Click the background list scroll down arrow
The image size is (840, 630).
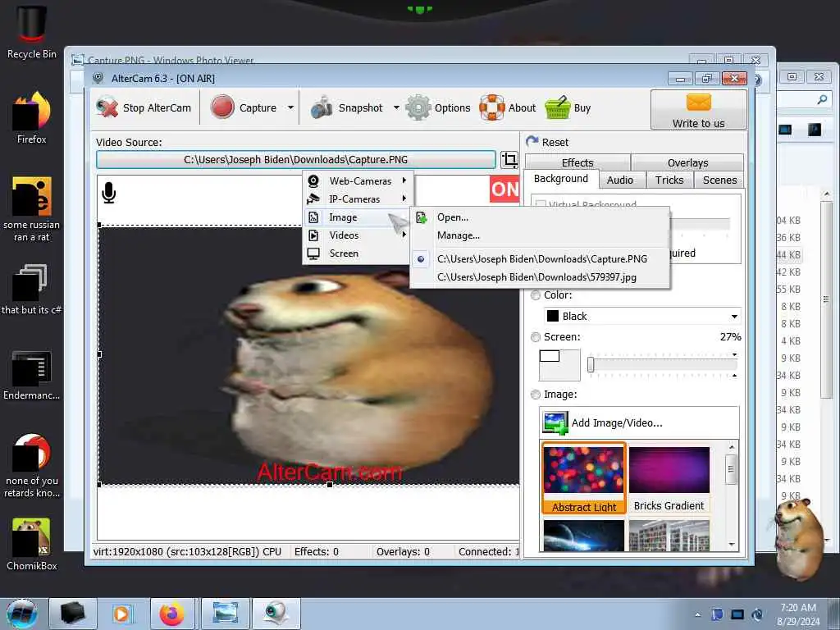731,545
